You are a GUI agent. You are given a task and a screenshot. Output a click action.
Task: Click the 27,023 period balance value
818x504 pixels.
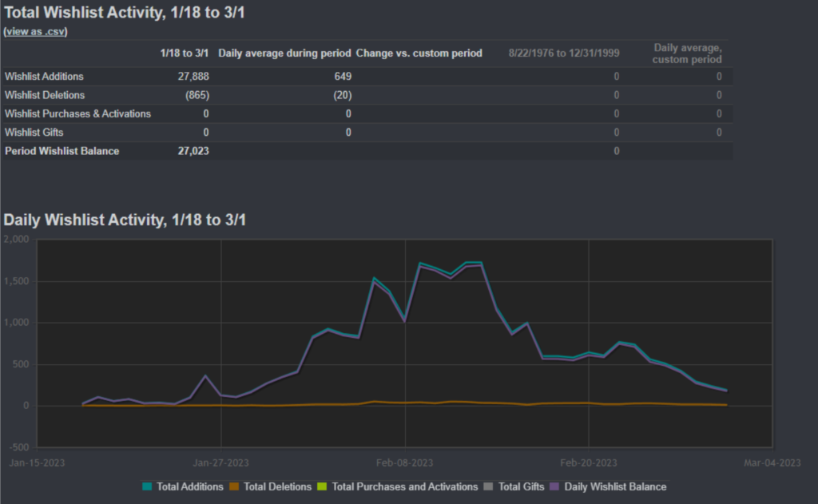[x=193, y=151]
